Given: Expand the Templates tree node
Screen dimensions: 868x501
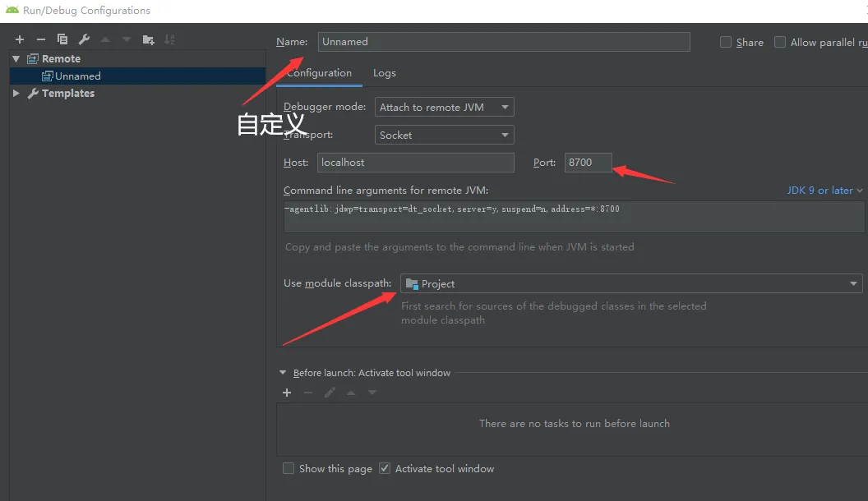Looking at the screenshot, I should pos(16,94).
